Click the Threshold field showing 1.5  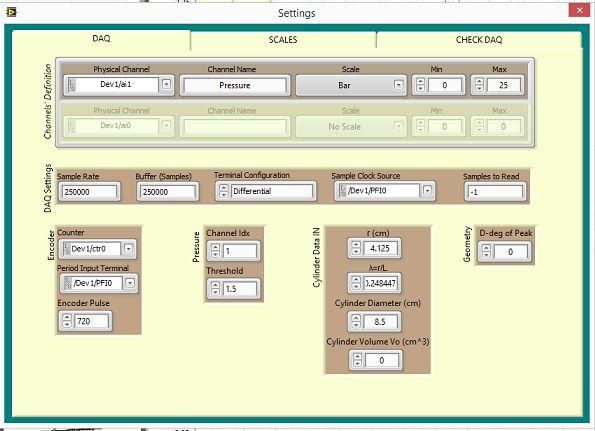pyautogui.click(x=240, y=289)
